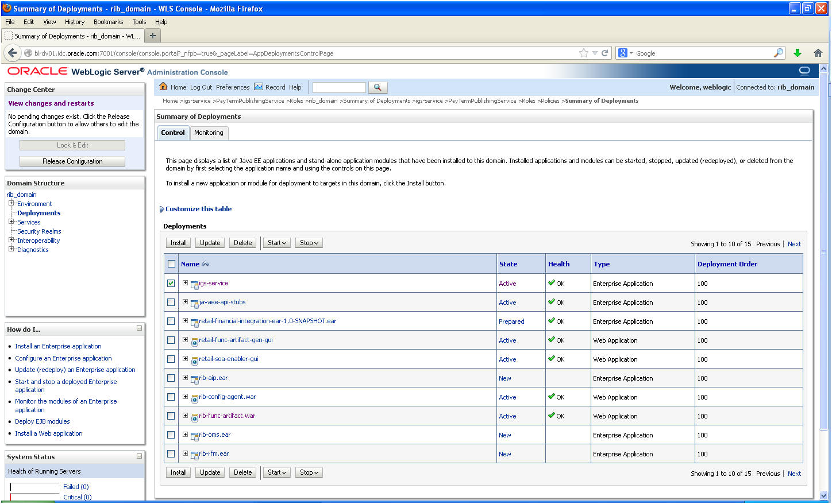Click the top Install button

click(x=179, y=243)
